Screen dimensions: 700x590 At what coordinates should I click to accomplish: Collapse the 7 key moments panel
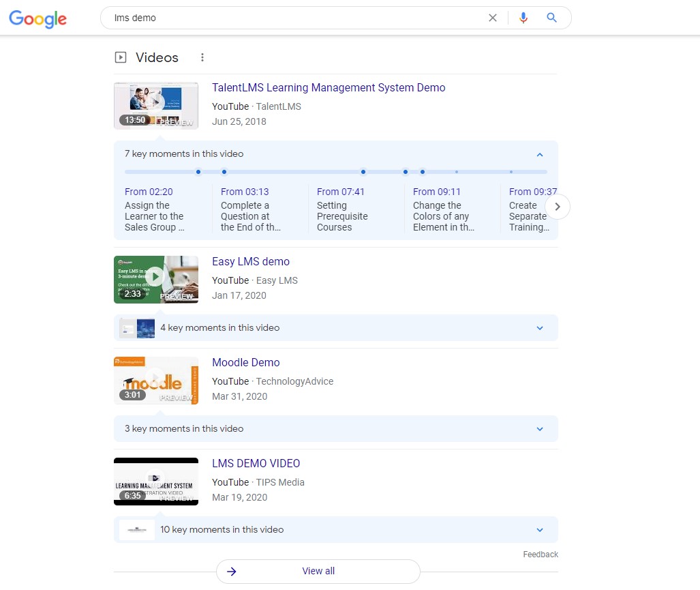tap(540, 155)
